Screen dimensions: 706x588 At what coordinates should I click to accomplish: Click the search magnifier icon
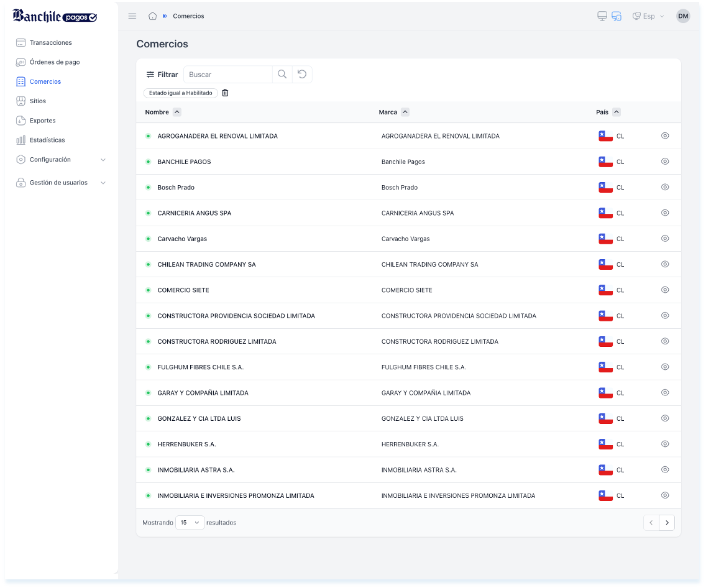point(282,75)
